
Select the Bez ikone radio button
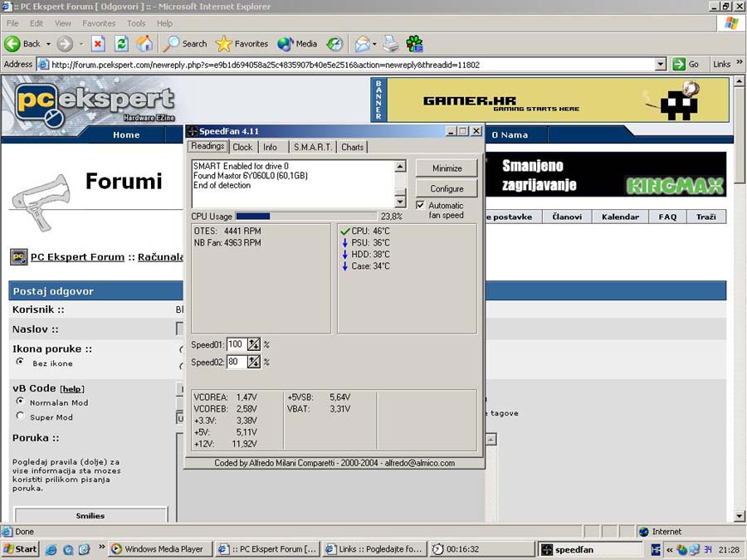21,363
